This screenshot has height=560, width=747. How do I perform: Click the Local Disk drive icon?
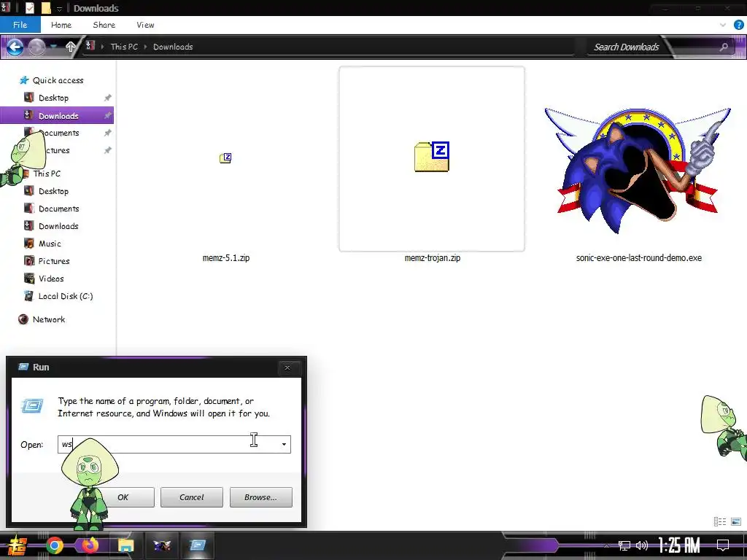[x=29, y=296]
